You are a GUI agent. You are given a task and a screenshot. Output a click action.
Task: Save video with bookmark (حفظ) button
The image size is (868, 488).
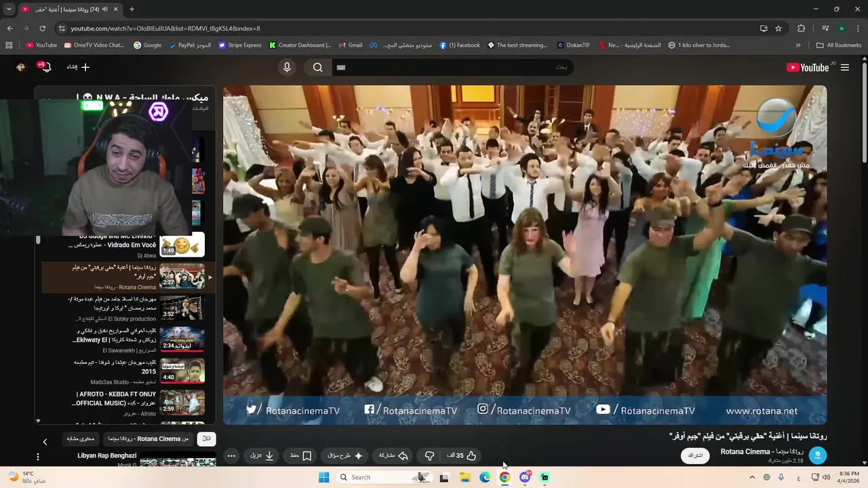pos(300,455)
